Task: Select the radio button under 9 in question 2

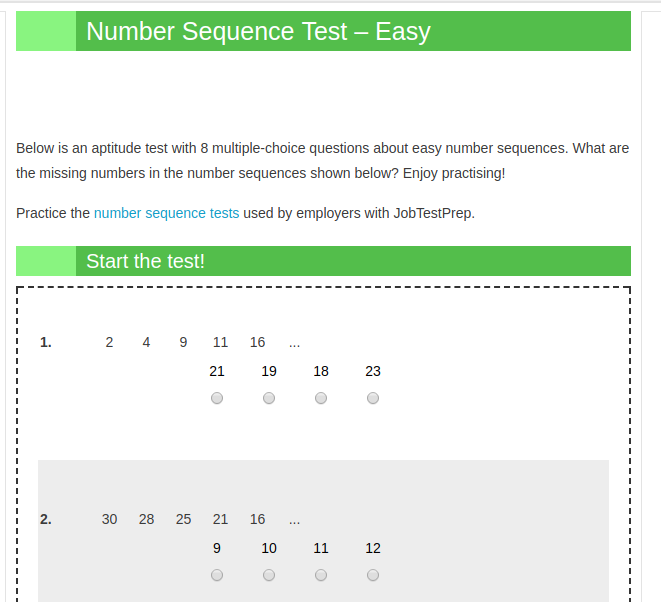Action: coord(217,575)
